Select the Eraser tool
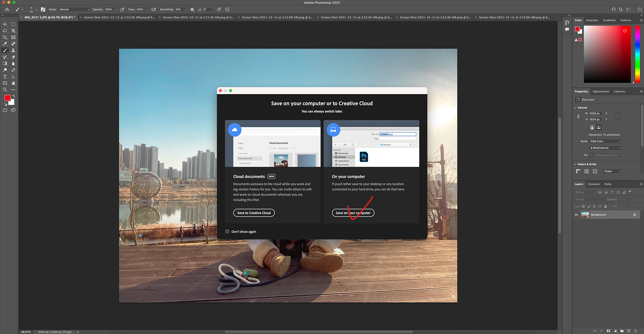Image resolution: width=644 pixels, height=334 pixels. pos(13,57)
